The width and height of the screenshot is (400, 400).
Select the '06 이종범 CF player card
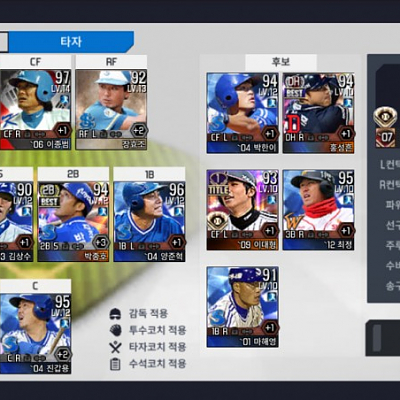(35, 110)
